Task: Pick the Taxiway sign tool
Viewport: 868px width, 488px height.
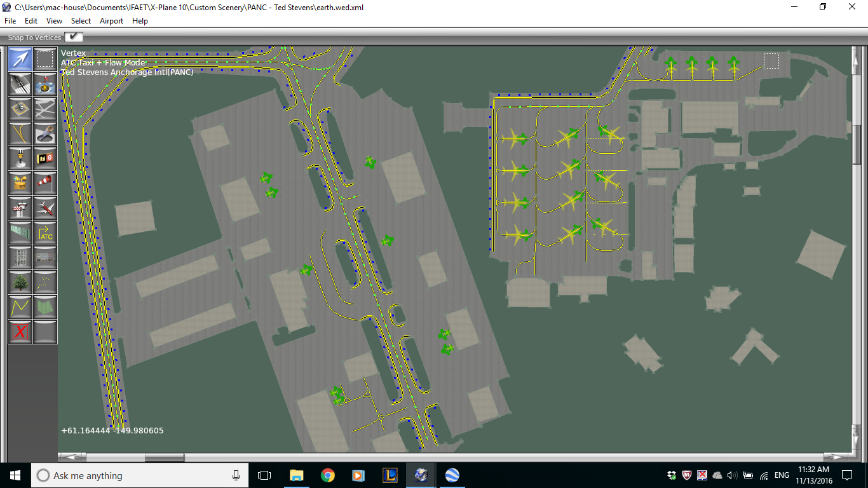Action: [45, 158]
